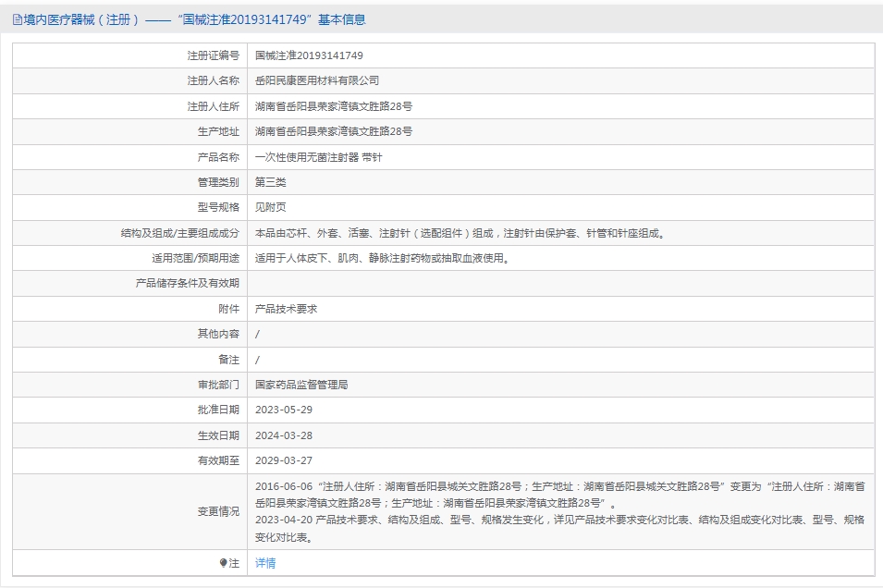This screenshot has width=883, height=588.
Task: Click the 结构及组成 description text
Action: coord(460,233)
